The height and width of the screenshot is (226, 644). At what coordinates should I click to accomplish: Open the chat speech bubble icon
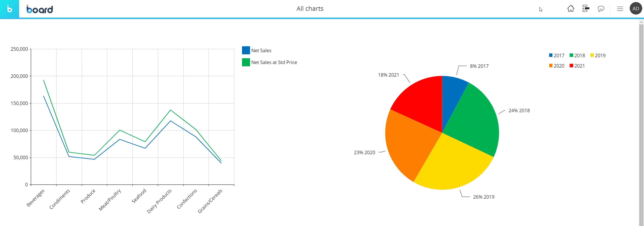[x=601, y=9]
